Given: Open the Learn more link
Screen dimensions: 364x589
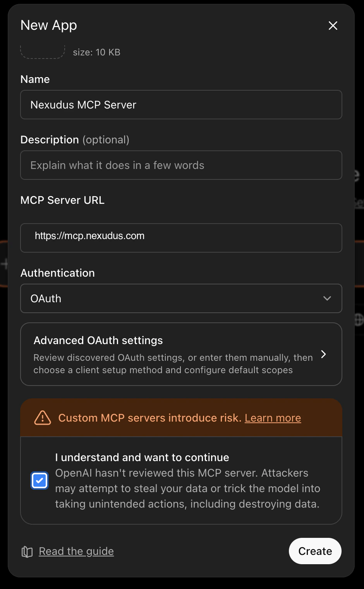Looking at the screenshot, I should 273,418.
